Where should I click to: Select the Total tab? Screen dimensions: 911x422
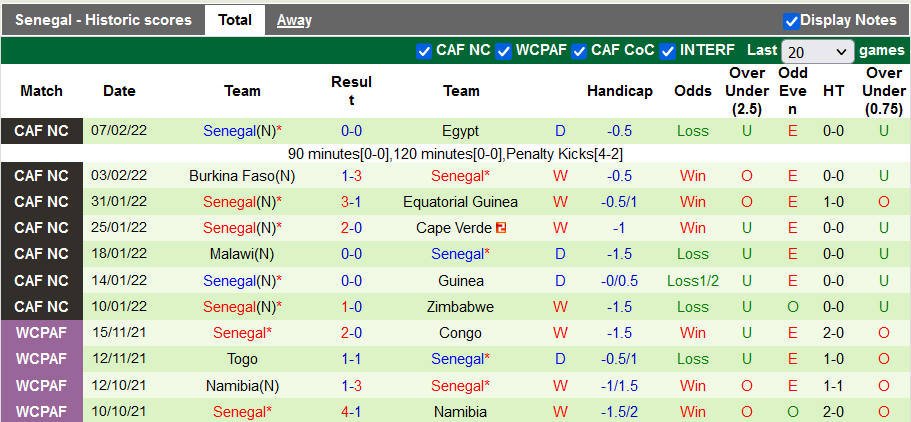pos(235,20)
